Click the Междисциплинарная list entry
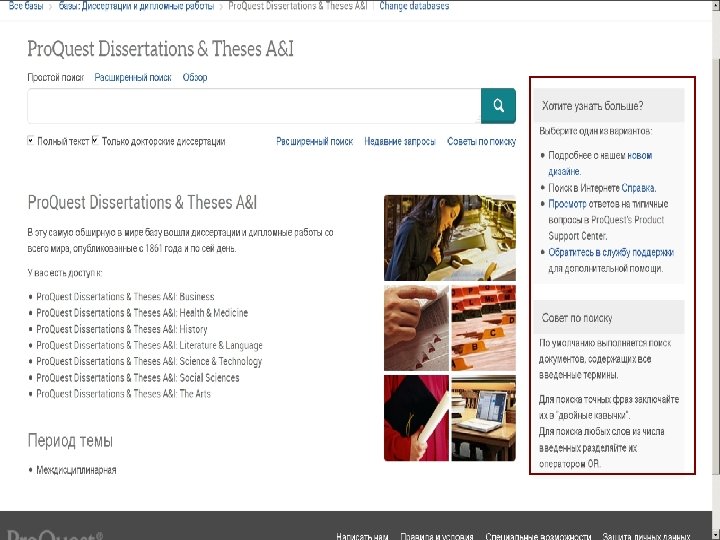 click(x=76, y=470)
